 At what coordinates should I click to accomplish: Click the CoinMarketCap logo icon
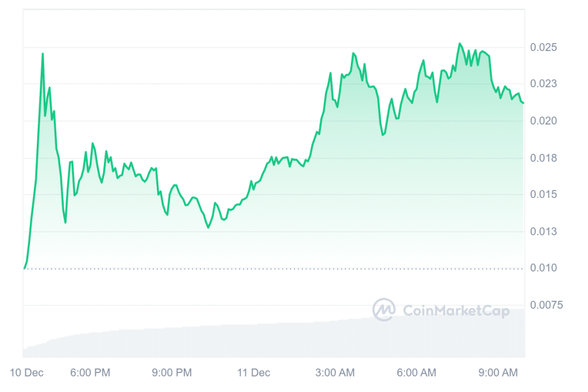pos(384,310)
